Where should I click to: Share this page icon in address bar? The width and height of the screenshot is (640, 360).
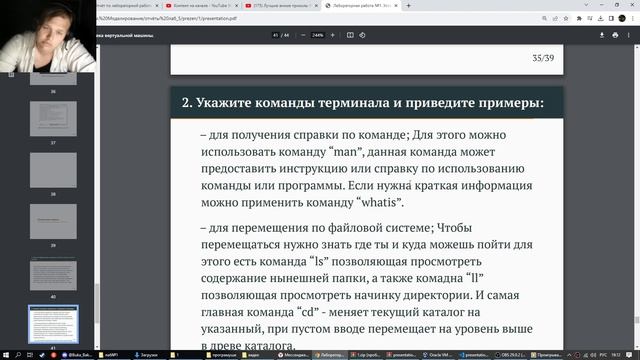555,18
